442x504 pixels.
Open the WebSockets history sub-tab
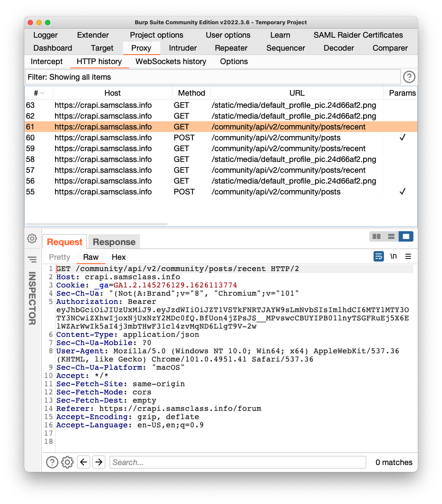coord(171,61)
